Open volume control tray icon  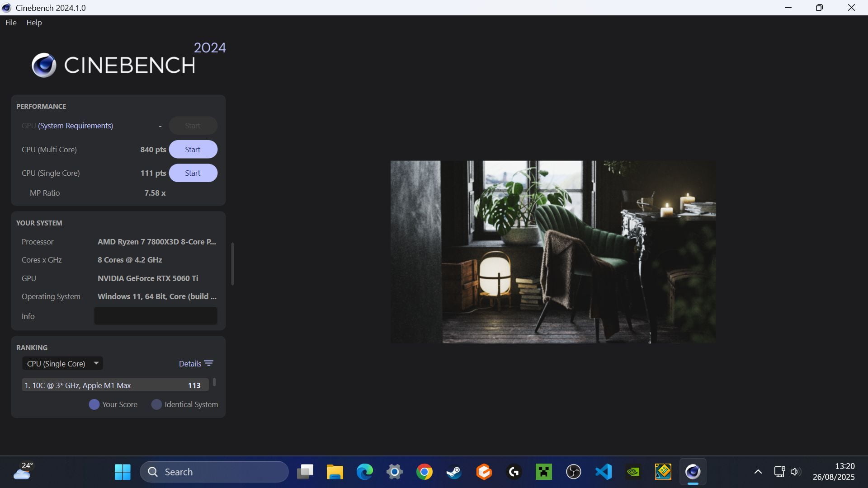(x=795, y=472)
